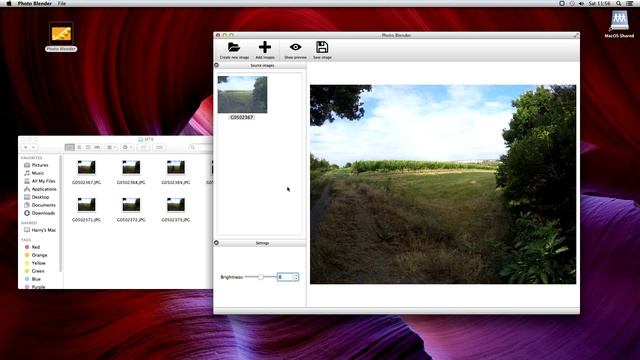
Task: Click the Create new image folder icon
Action: point(234,47)
